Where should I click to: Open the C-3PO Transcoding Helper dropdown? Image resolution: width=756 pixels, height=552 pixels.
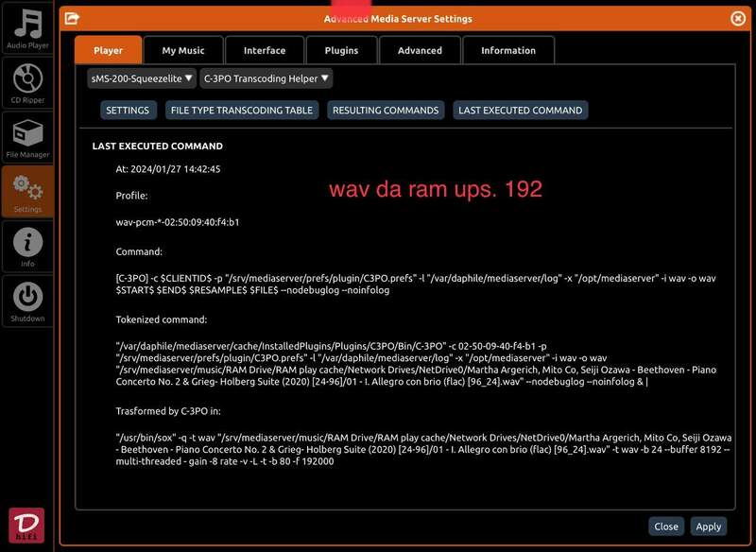(x=266, y=78)
